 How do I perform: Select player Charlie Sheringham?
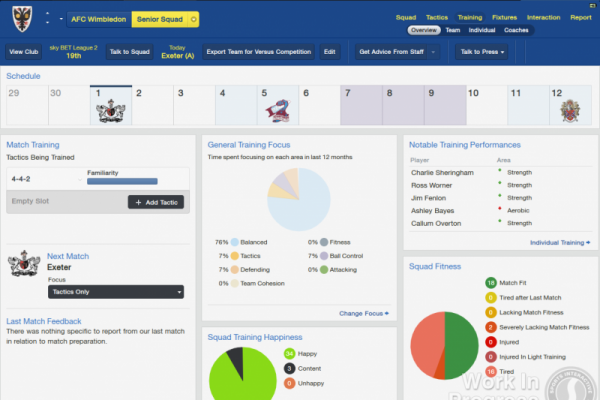pyautogui.click(x=442, y=173)
